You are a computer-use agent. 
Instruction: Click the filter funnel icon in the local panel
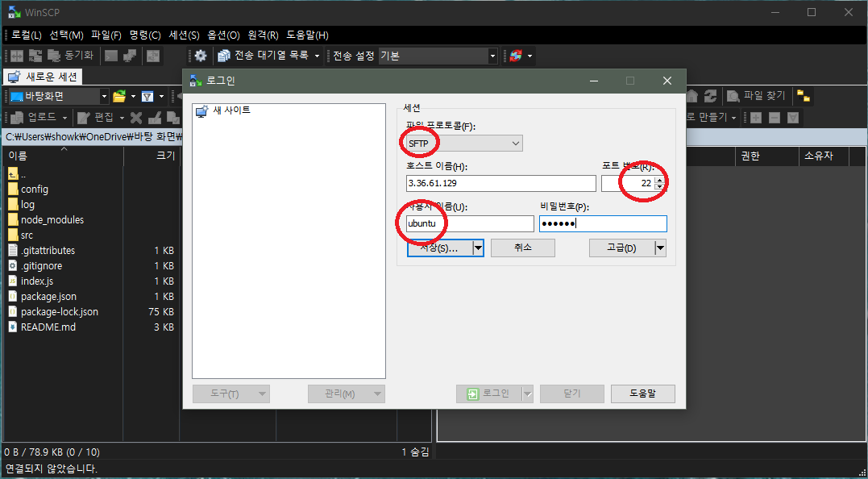coord(147,96)
